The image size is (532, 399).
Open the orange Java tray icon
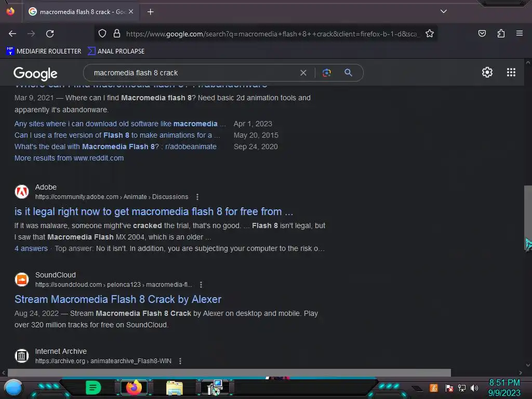[x=434, y=388]
